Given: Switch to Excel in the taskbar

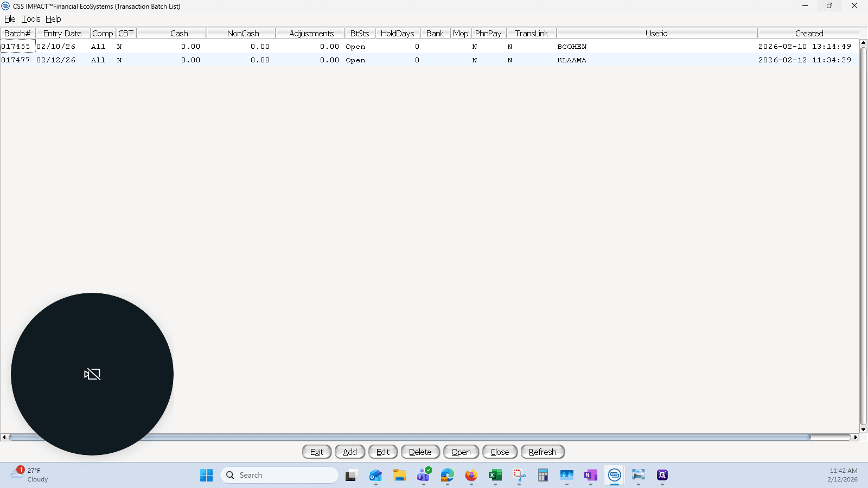Looking at the screenshot, I should point(495,475).
